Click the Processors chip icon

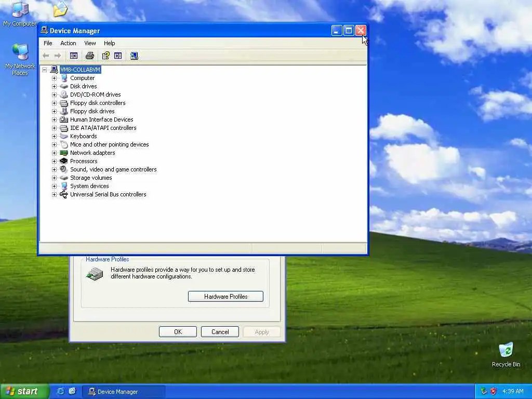pos(64,161)
